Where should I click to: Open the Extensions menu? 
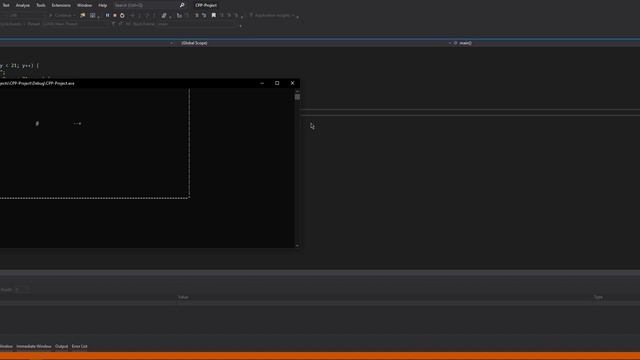pyautogui.click(x=61, y=5)
